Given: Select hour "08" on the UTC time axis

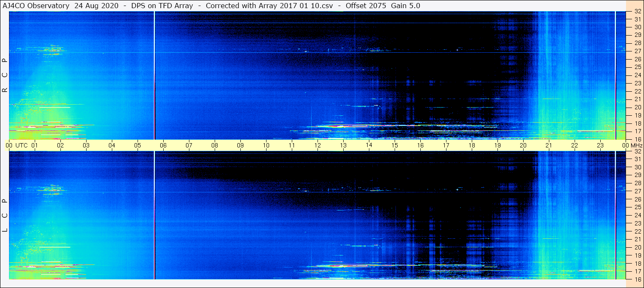Looking at the screenshot, I should (215, 145).
